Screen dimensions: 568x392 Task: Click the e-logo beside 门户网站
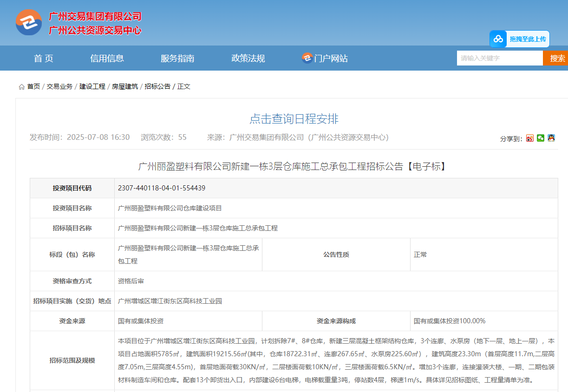(x=305, y=58)
